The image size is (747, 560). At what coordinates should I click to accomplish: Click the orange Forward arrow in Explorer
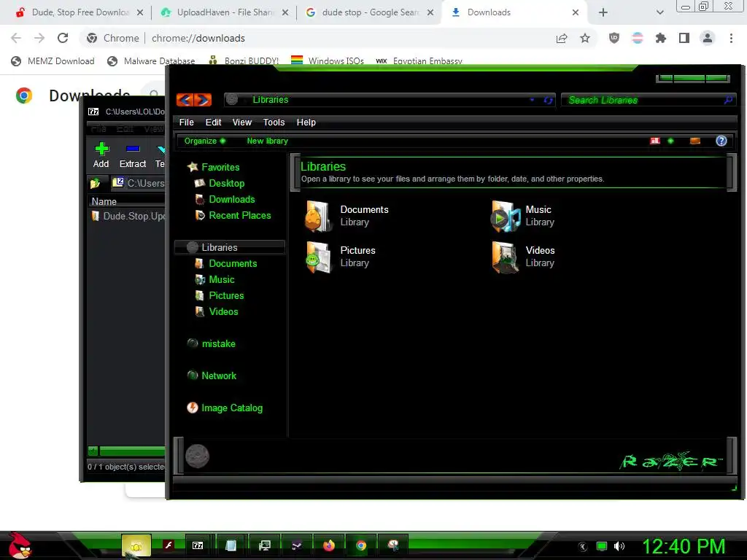point(203,99)
